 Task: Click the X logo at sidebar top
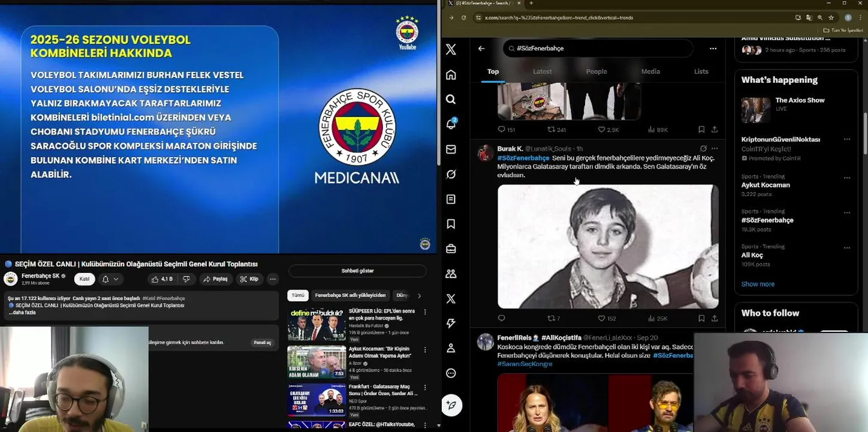(451, 49)
